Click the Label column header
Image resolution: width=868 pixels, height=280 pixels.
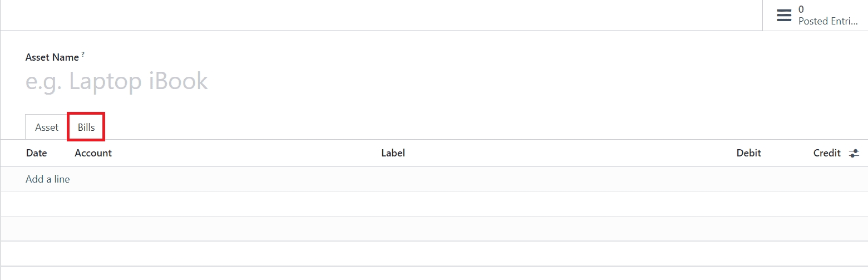click(x=393, y=153)
